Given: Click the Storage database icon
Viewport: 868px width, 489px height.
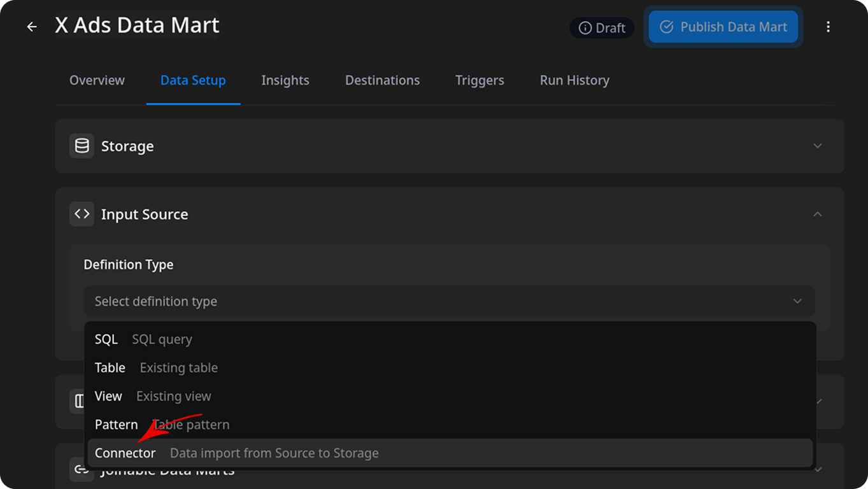Looking at the screenshot, I should pos(82,146).
